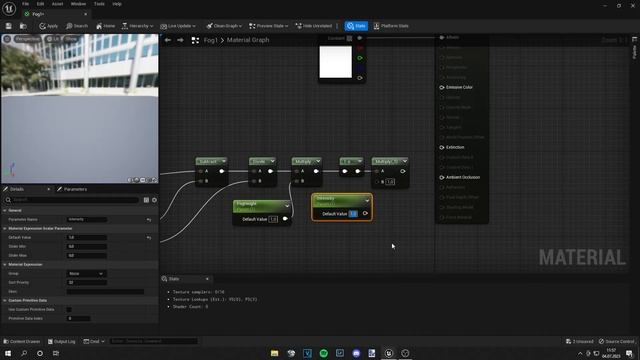Click the white Constant node preview thumbnail
The width and height of the screenshot is (640, 360).
click(x=336, y=62)
